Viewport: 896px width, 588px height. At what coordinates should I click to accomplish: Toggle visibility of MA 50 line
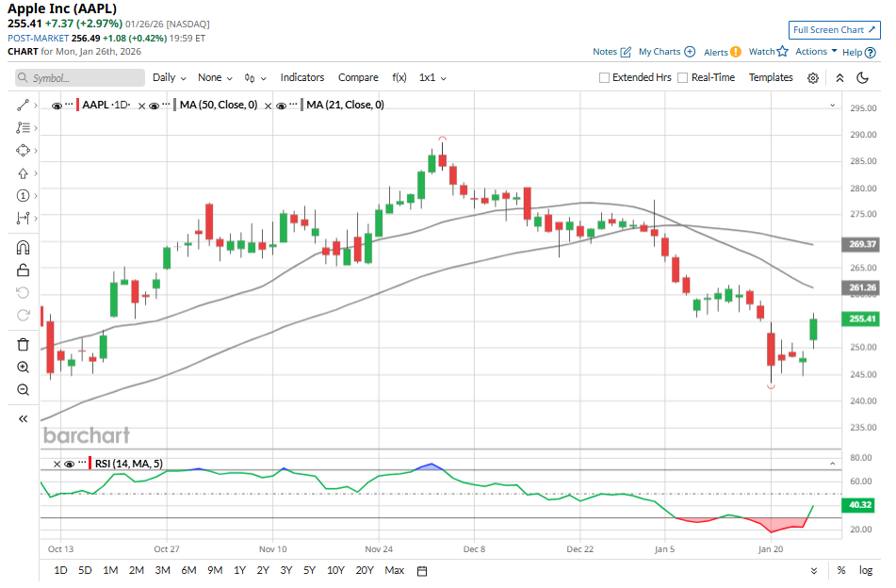click(154, 106)
